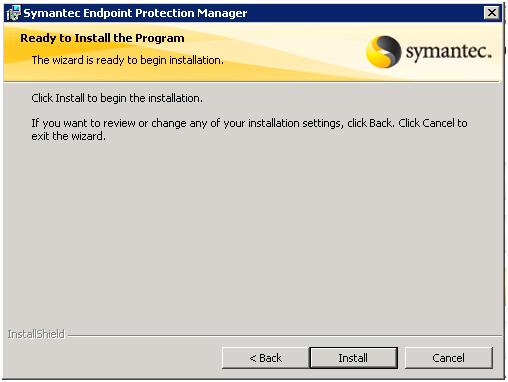Close the Symantec Endpoint Protection Manager dialog
The width and height of the screenshot is (508, 382).
tap(492, 13)
